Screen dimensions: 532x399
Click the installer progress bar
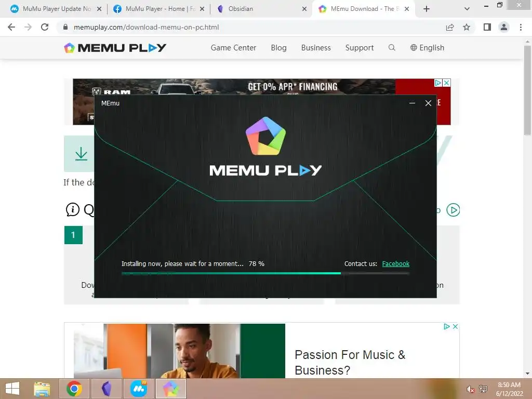point(265,273)
